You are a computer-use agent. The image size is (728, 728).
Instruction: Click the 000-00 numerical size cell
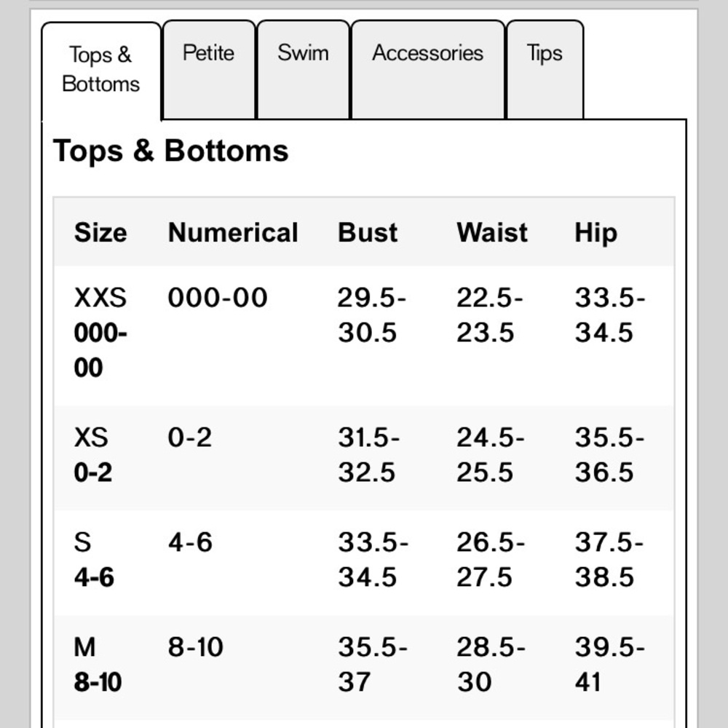(218, 298)
